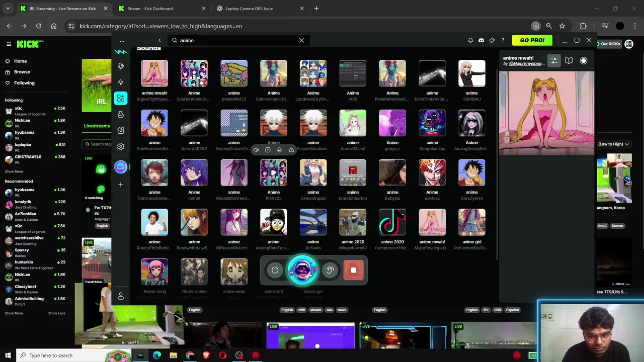Screen dimensions: 644x362
Task: Play anime mwah! by SignalTightSpec
Action: point(154,73)
